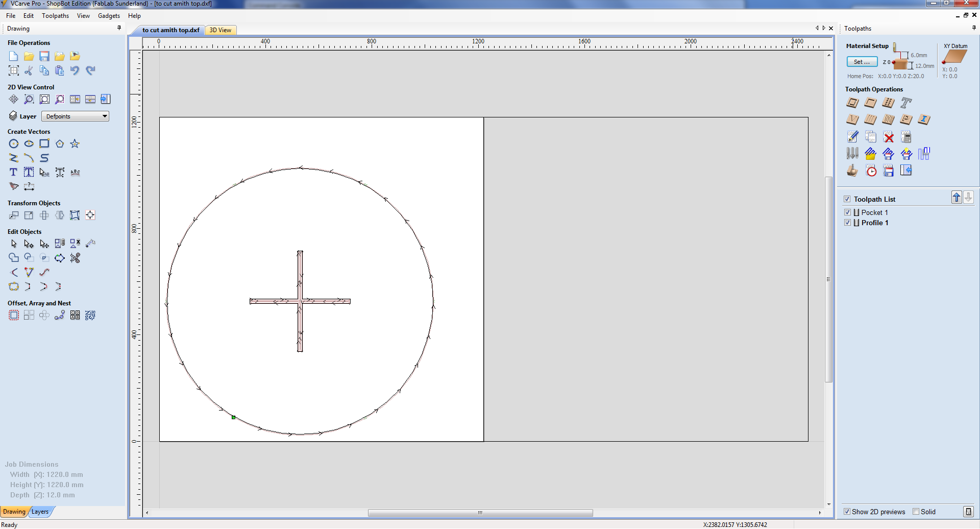Viewport: 980px width, 529px height.
Task: Click the to cut amith top.dxf tab
Action: click(x=170, y=30)
